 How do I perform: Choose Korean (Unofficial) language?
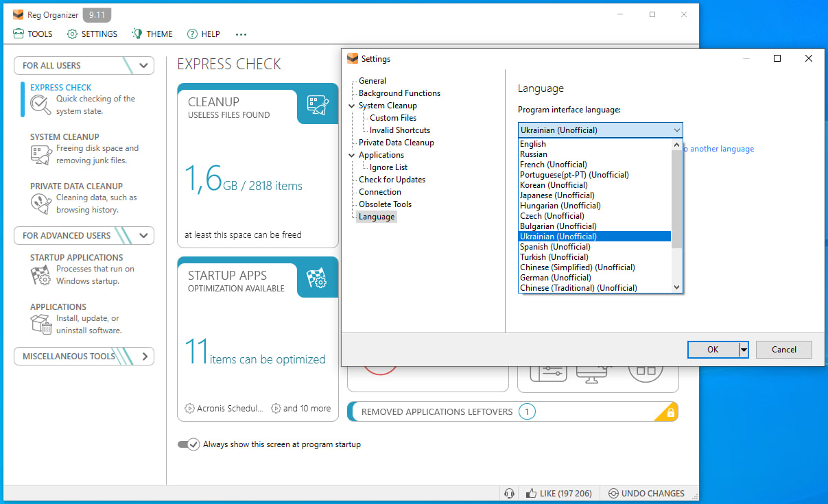[595, 185]
